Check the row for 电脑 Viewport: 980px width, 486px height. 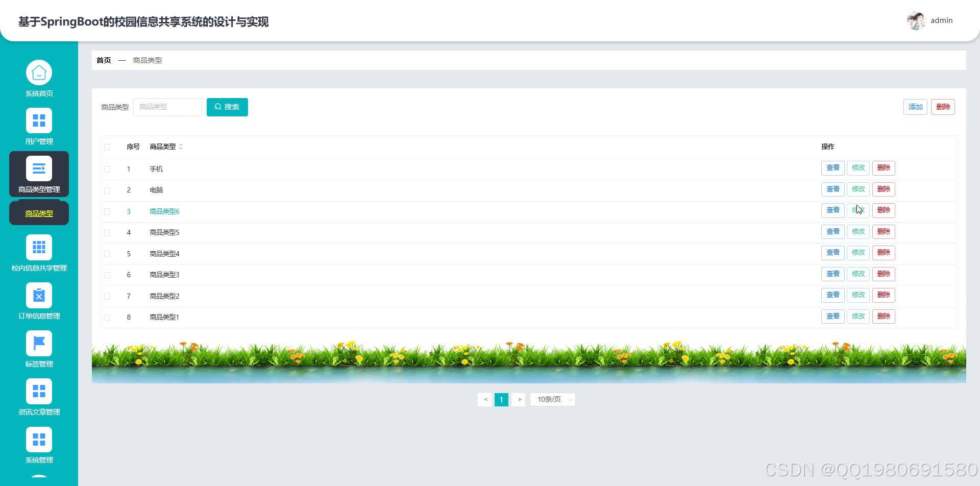pyautogui.click(x=107, y=190)
